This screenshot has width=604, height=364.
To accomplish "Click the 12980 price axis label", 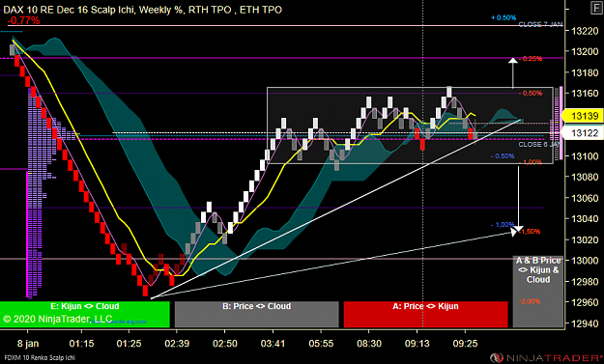I will [585, 282].
